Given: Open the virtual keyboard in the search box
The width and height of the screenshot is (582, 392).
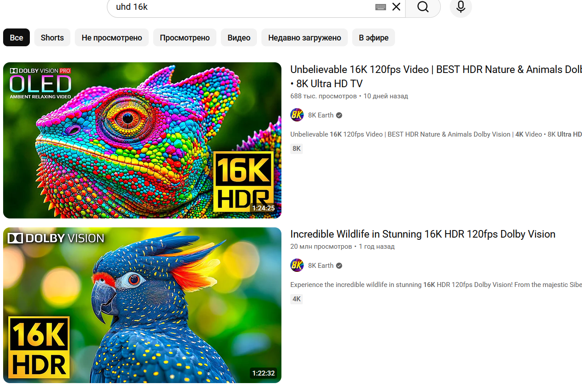Looking at the screenshot, I should [381, 7].
